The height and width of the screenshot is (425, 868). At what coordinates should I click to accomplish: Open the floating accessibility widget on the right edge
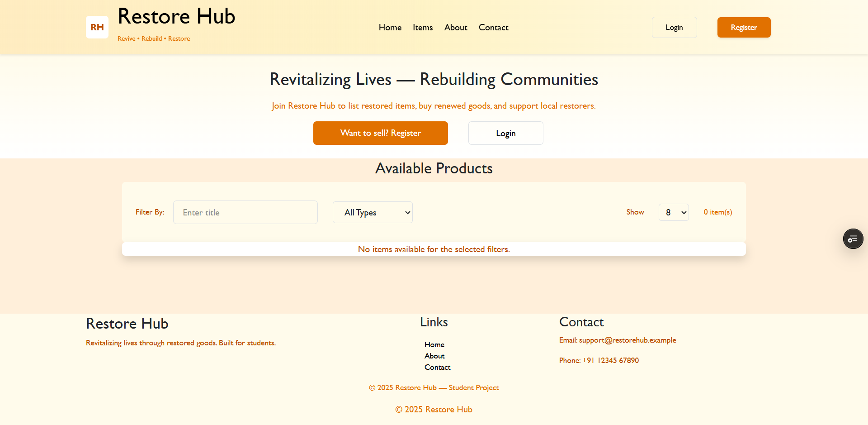point(853,239)
